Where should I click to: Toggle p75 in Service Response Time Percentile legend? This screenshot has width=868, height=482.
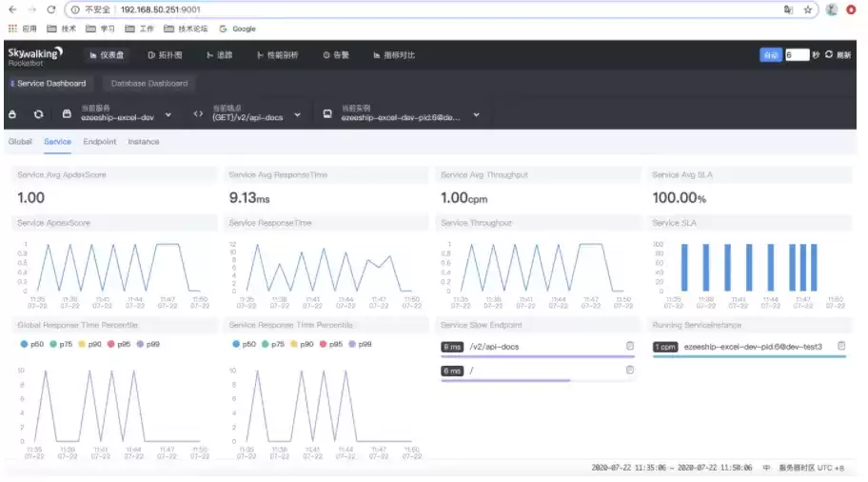coord(273,344)
